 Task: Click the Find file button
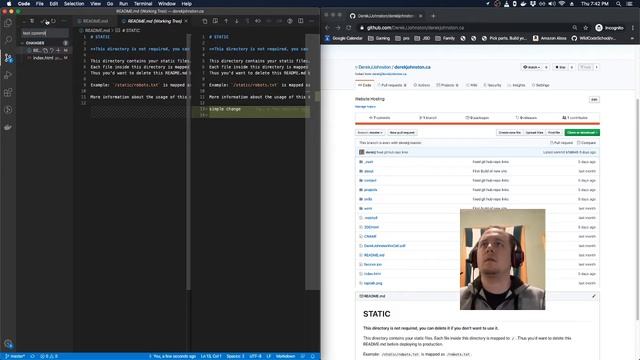pos(554,133)
